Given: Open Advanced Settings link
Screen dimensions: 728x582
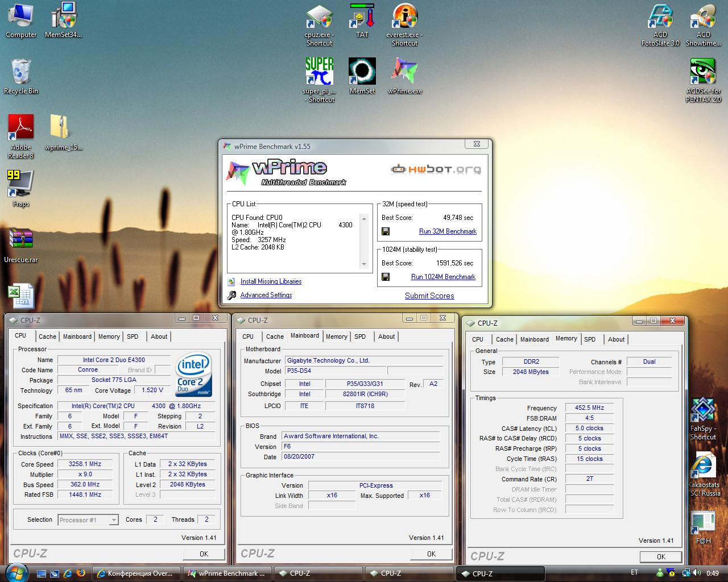Looking at the screenshot, I should pos(266,295).
